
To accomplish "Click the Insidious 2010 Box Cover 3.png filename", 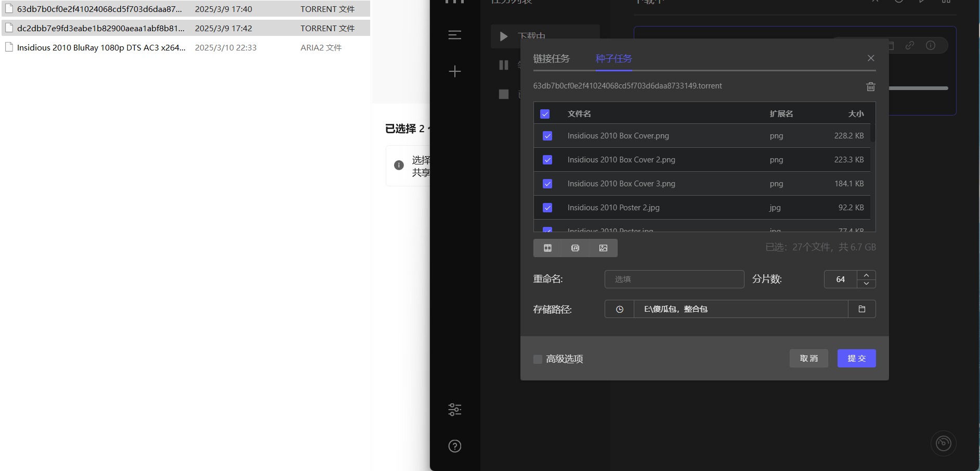I will coord(621,184).
